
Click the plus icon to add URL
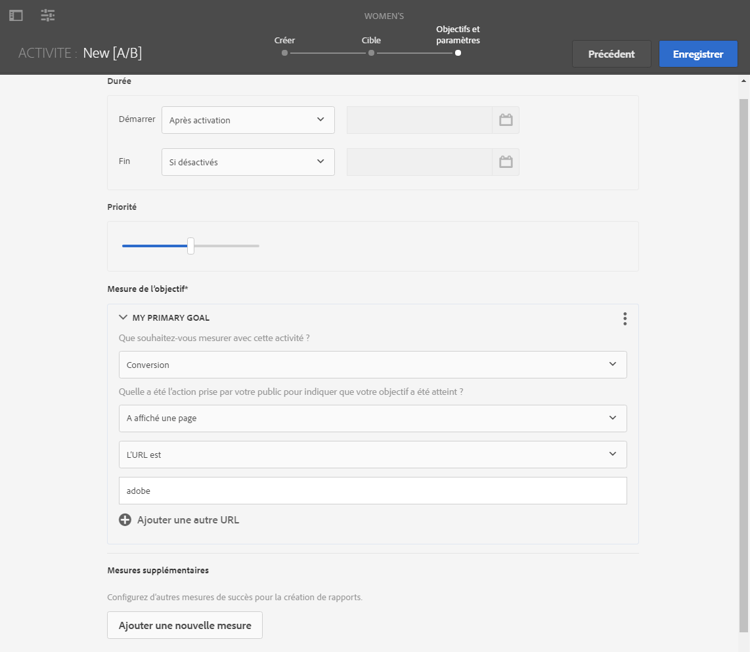pos(125,520)
